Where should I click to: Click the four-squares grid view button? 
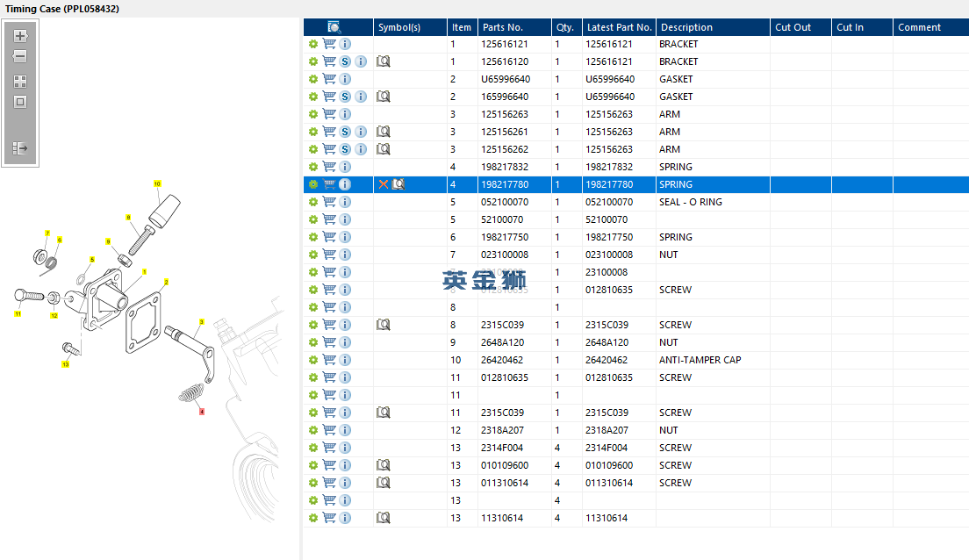click(x=20, y=81)
